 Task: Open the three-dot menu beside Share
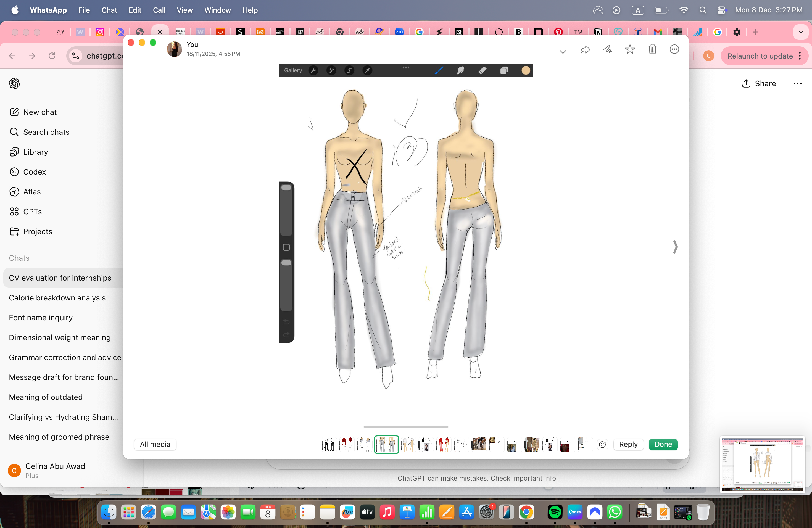tap(798, 84)
